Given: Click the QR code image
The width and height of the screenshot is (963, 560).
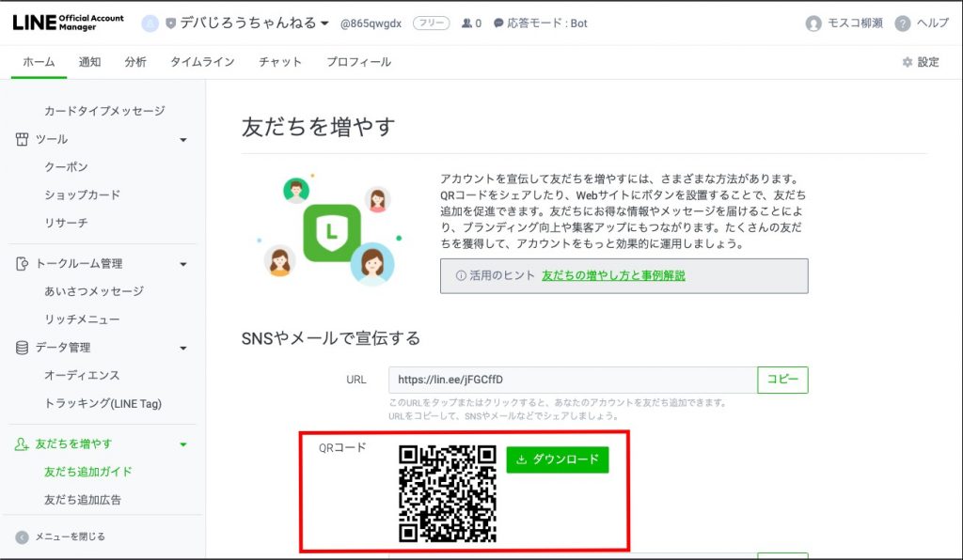Looking at the screenshot, I should coord(448,493).
